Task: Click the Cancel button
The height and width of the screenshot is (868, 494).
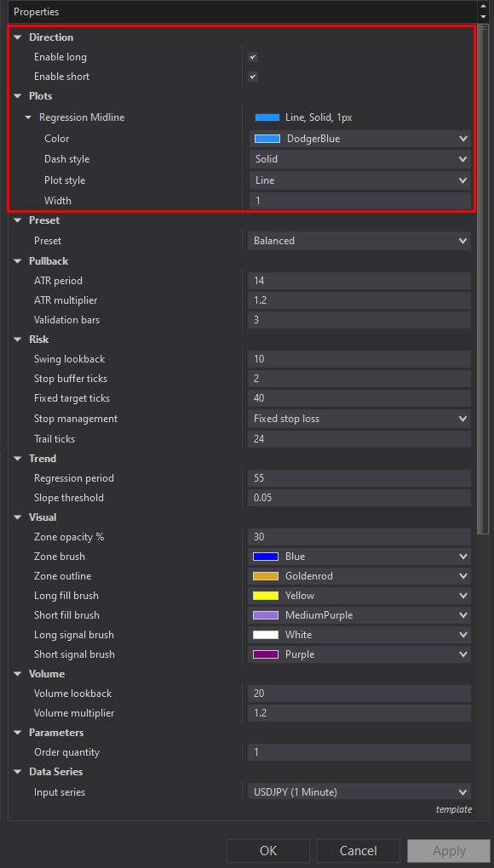Action: pyautogui.click(x=358, y=850)
